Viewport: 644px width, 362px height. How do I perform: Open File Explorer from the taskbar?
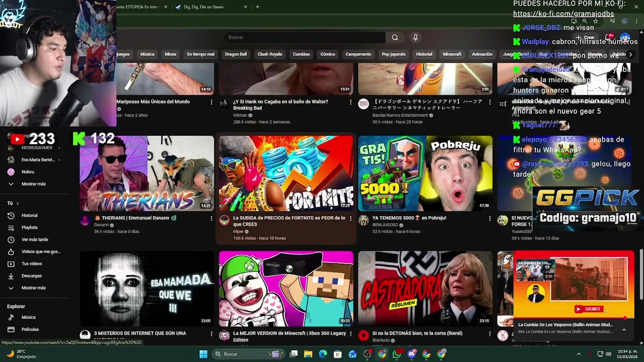tap(308, 354)
